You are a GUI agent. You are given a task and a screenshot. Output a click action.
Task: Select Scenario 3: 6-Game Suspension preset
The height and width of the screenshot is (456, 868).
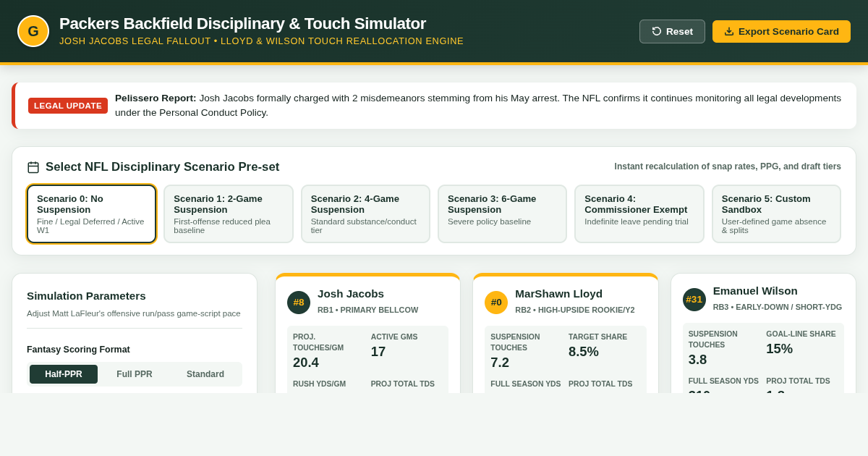click(502, 214)
